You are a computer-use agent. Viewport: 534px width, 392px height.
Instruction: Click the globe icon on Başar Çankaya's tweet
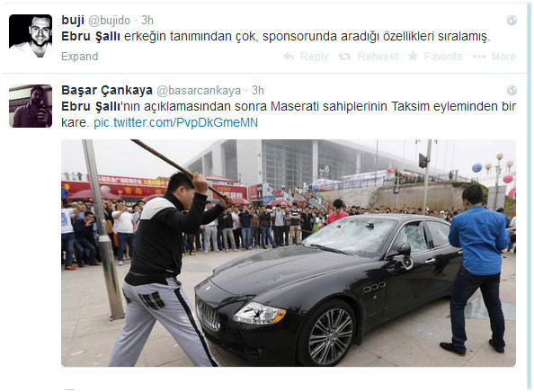click(512, 90)
